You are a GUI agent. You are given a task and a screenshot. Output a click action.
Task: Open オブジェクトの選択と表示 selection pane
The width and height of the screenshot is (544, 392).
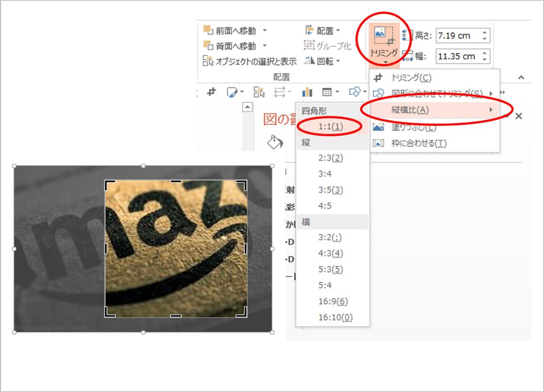click(x=249, y=62)
